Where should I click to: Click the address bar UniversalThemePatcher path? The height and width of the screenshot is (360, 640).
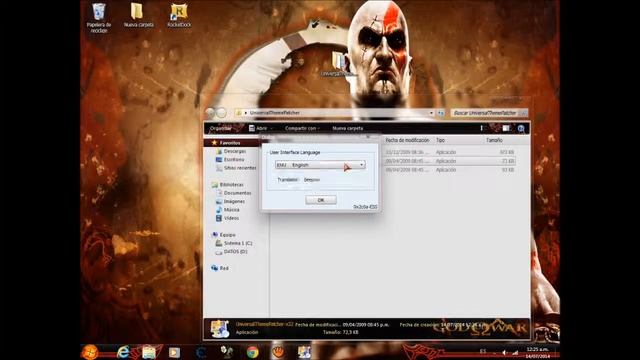(274, 113)
